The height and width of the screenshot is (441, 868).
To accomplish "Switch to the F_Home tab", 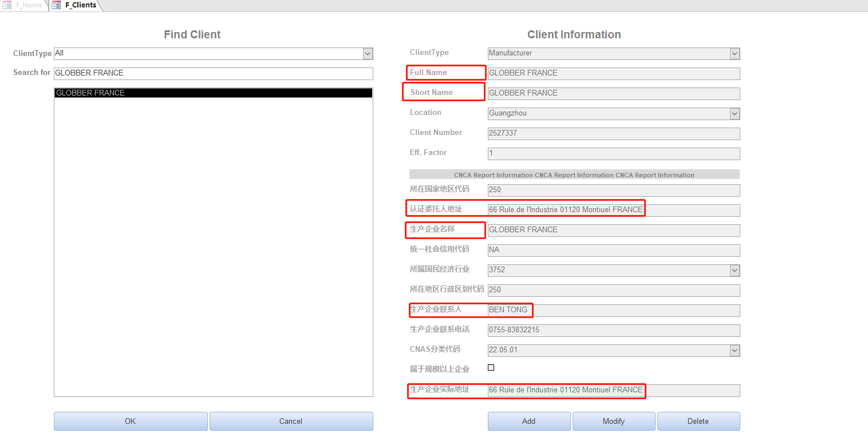I will click(x=29, y=5).
